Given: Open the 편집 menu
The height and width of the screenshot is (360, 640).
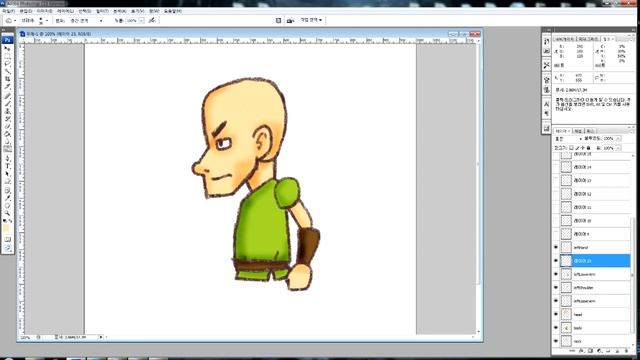Looking at the screenshot, I should [26, 11].
